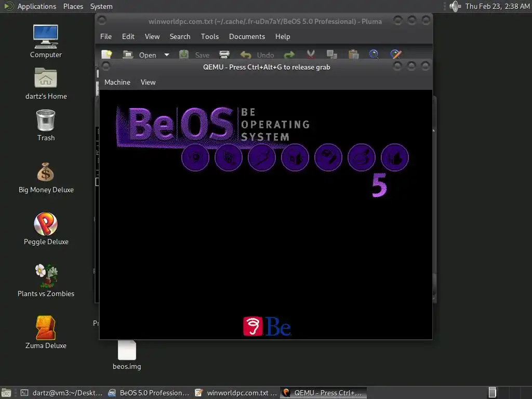
Task: Click the Redo arrow in Pluma
Action: [289, 55]
